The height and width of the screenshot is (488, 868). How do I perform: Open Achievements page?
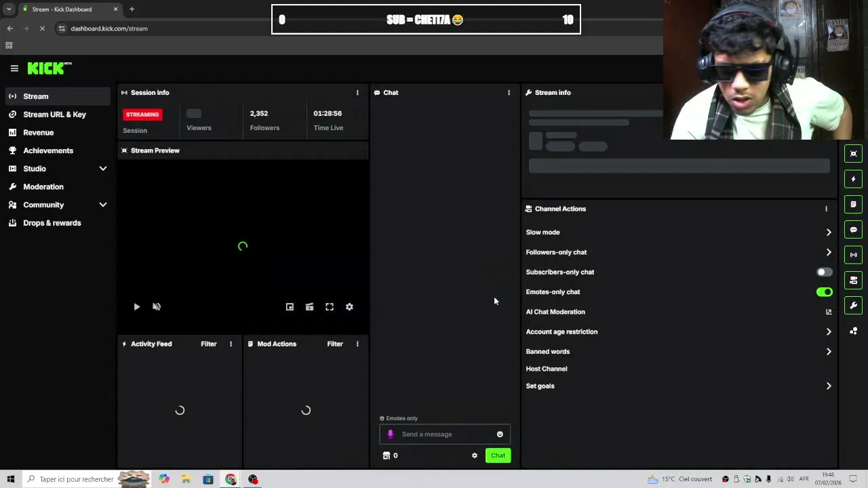coord(57,150)
